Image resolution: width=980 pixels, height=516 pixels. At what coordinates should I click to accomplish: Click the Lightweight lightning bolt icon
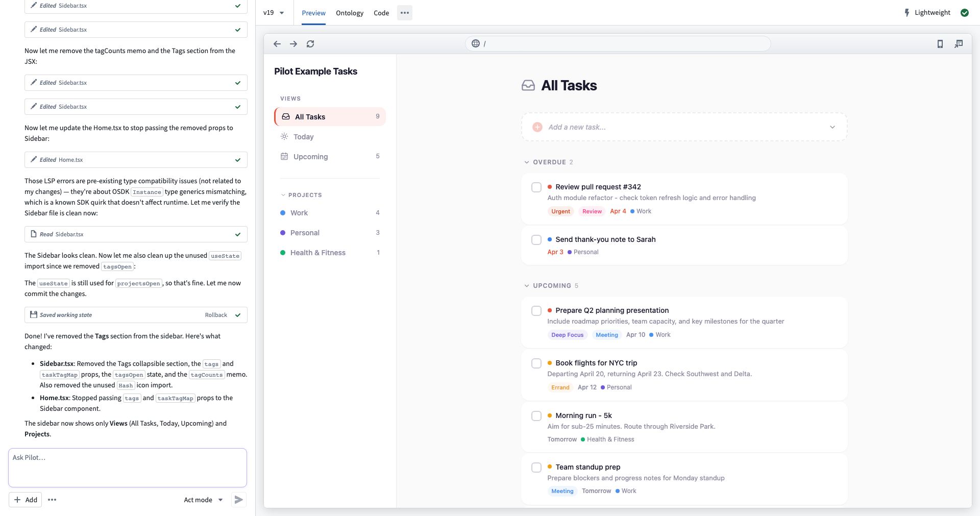[x=907, y=12]
